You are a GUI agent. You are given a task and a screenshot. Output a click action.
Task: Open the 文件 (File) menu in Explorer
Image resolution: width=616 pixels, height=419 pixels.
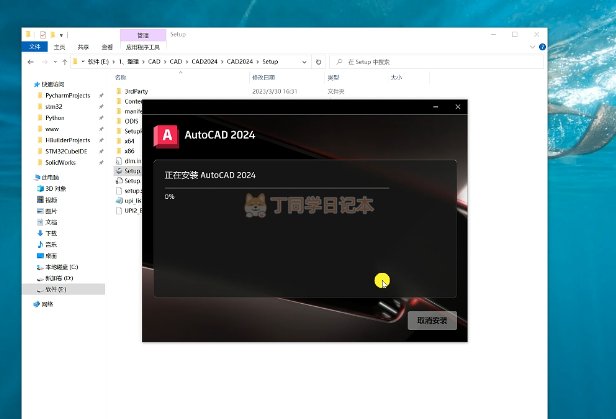[x=35, y=47]
